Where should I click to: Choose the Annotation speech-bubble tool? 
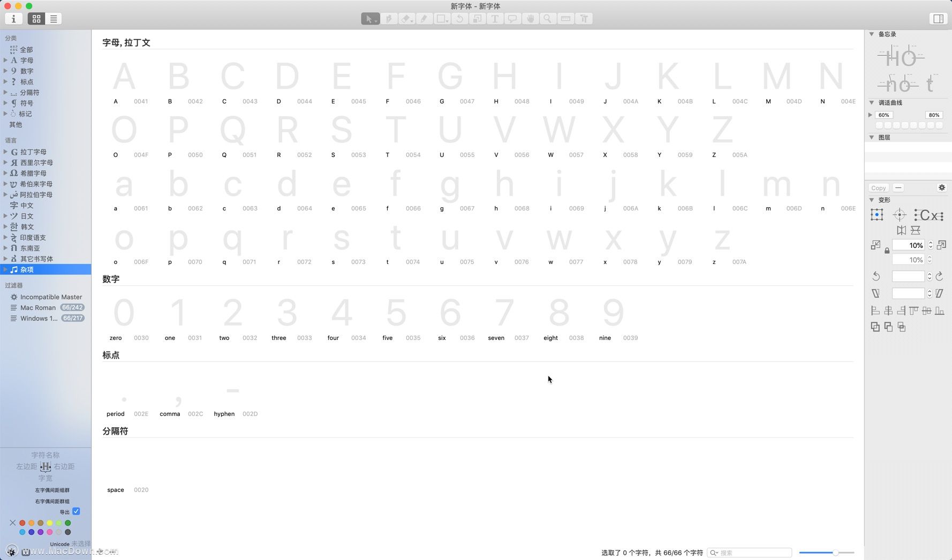(512, 19)
